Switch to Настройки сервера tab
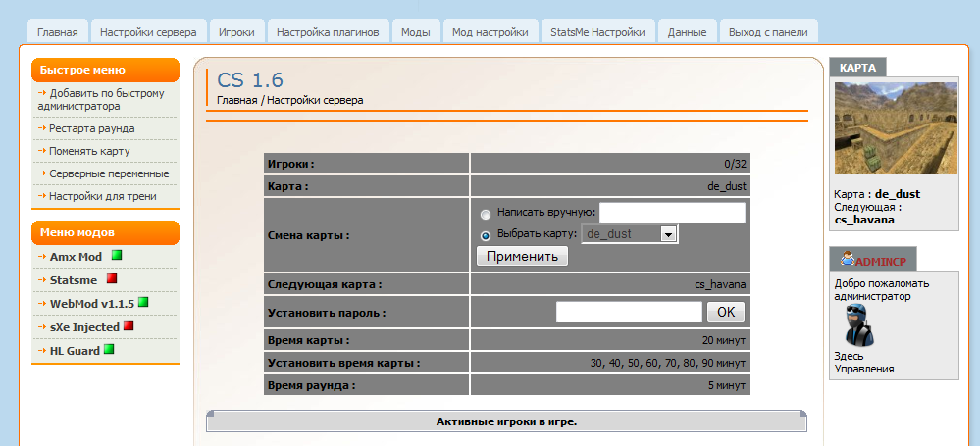Image resolution: width=980 pixels, height=446 pixels. coord(148,32)
